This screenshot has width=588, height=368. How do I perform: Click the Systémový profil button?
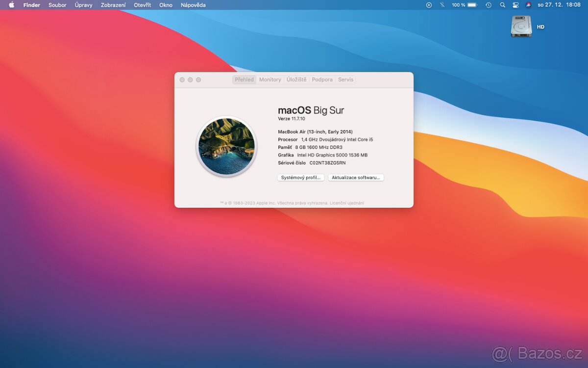pos(300,178)
